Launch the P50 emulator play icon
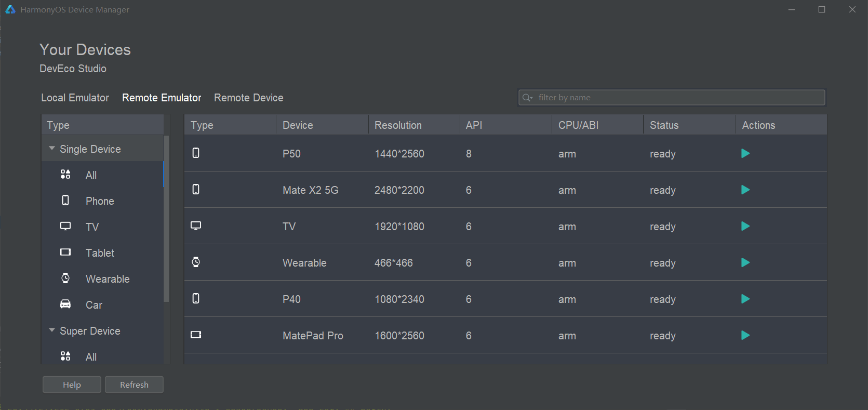Screen dimensions: 868x410 [x=745, y=153]
